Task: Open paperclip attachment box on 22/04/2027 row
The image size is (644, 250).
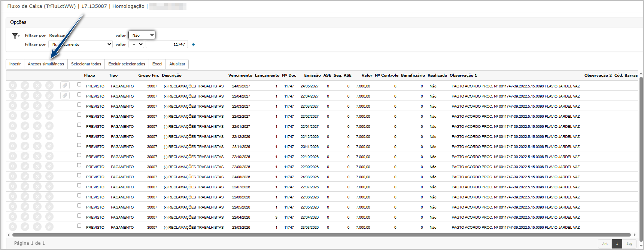Action: (65, 96)
